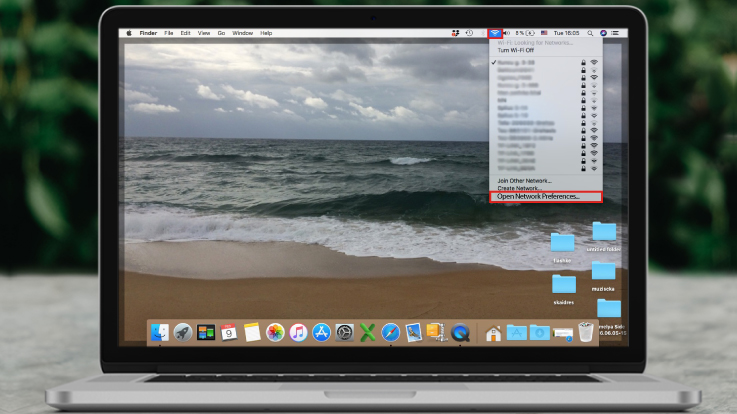Click Open Network Preferences…
The height and width of the screenshot is (414, 737).
(x=538, y=197)
